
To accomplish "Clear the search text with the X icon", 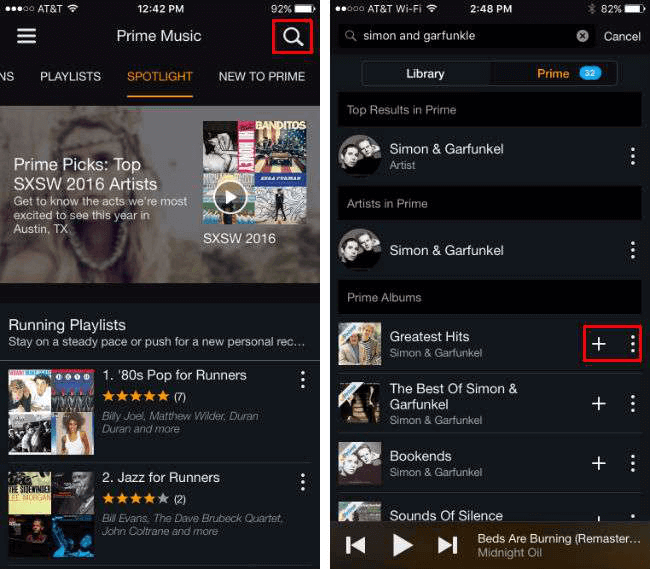I will click(582, 36).
